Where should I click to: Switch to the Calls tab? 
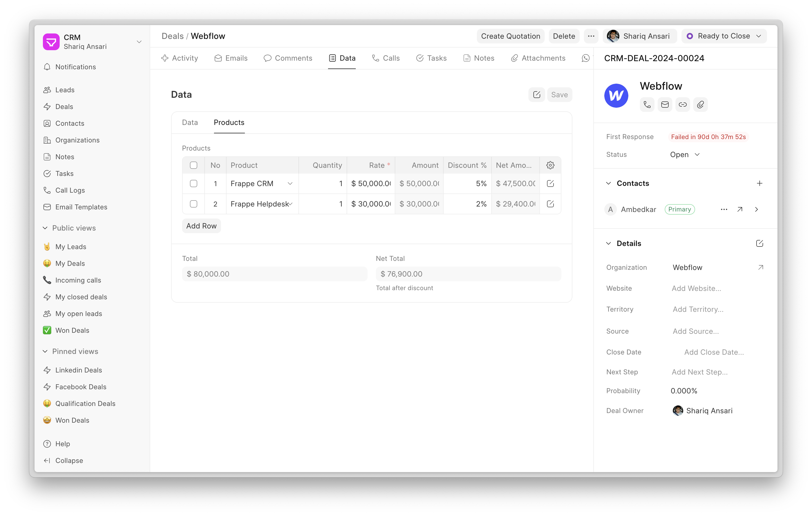[386, 58]
